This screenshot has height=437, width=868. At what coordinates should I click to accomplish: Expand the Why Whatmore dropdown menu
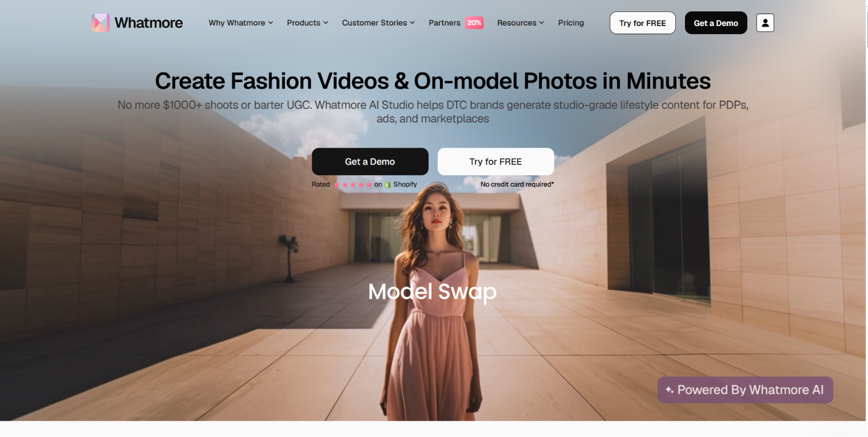pyautogui.click(x=241, y=23)
